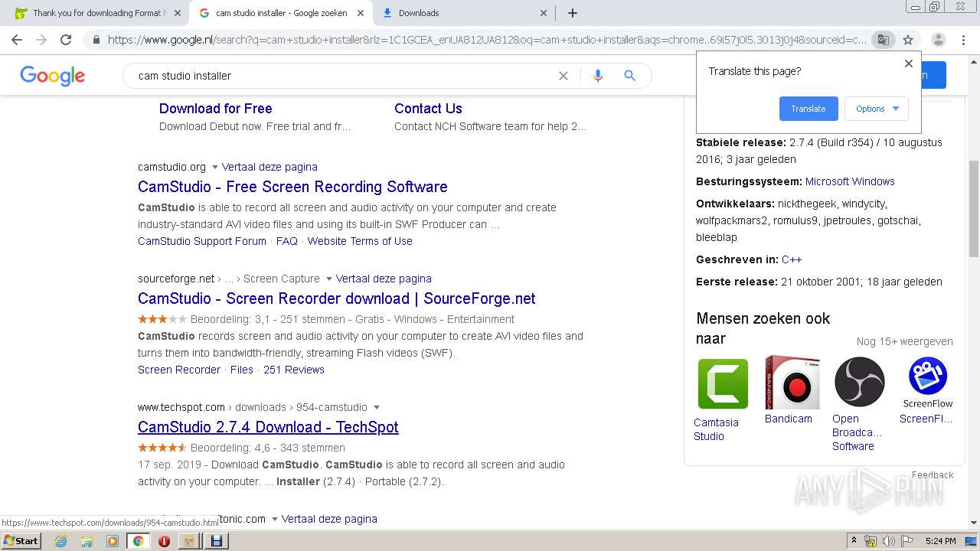
Task: Open CamStudio SourceForge download result
Action: [x=336, y=298]
